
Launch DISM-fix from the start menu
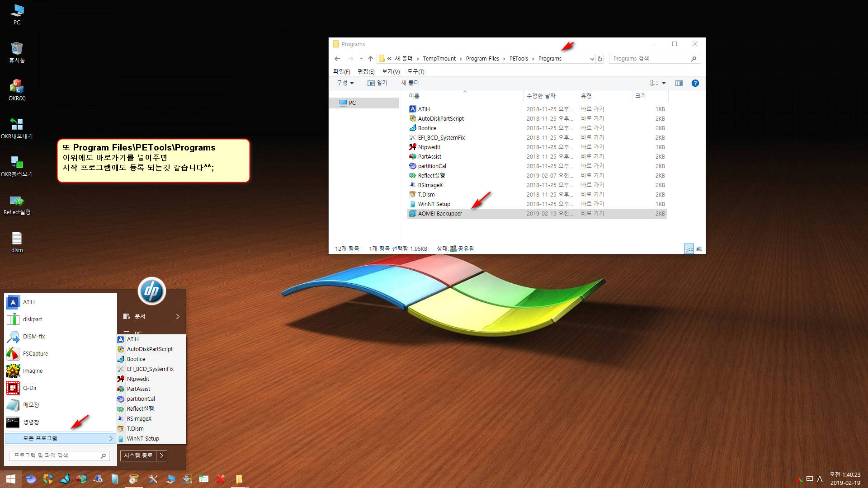click(61, 336)
